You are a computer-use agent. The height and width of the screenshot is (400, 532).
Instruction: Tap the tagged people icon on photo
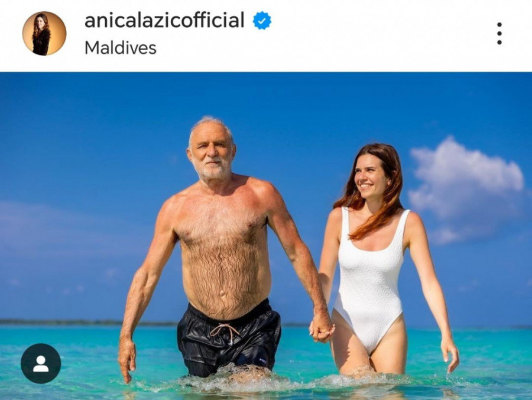point(41,363)
